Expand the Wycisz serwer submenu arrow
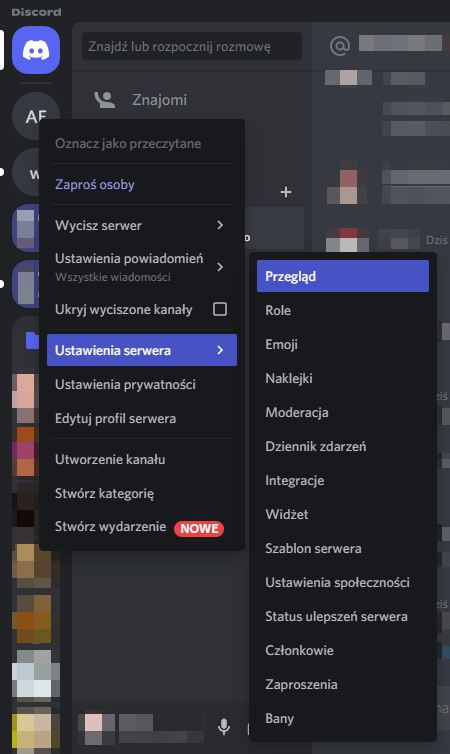The image size is (450, 754). coord(220,225)
